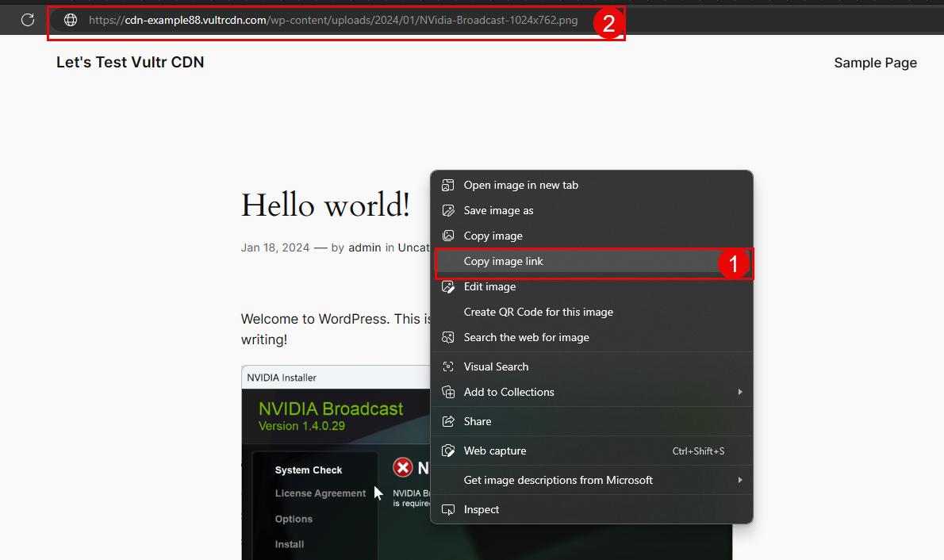The height and width of the screenshot is (560, 944).
Task: Expand Add to Collections submenu arrow
Action: click(x=740, y=392)
